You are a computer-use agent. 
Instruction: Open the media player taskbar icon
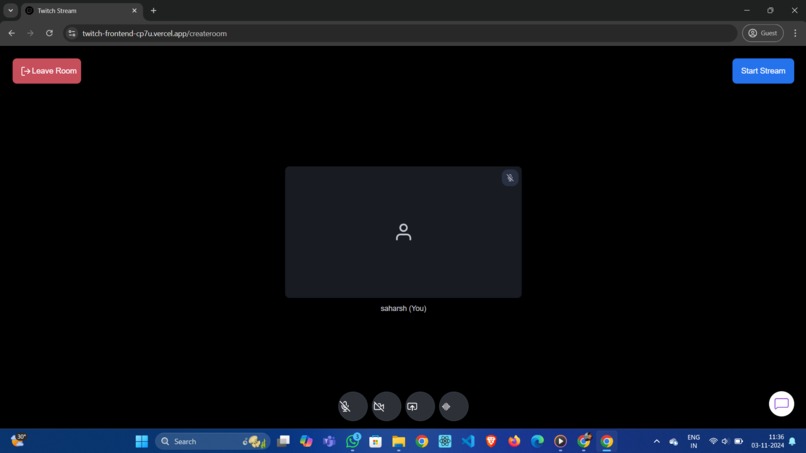coord(560,441)
